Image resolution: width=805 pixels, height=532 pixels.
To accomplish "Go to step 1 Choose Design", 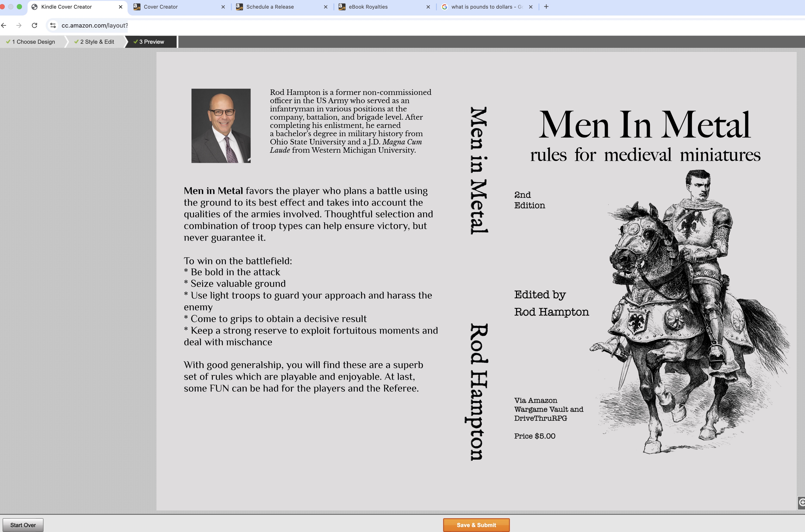I will (x=33, y=42).
